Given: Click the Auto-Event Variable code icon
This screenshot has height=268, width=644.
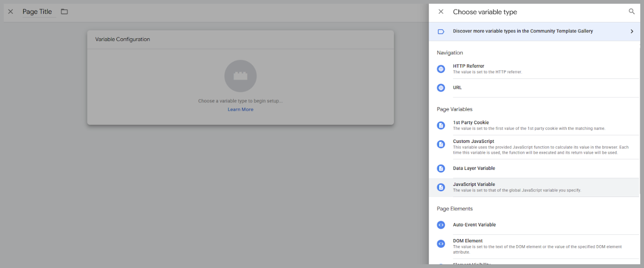Looking at the screenshot, I should 441,225.
